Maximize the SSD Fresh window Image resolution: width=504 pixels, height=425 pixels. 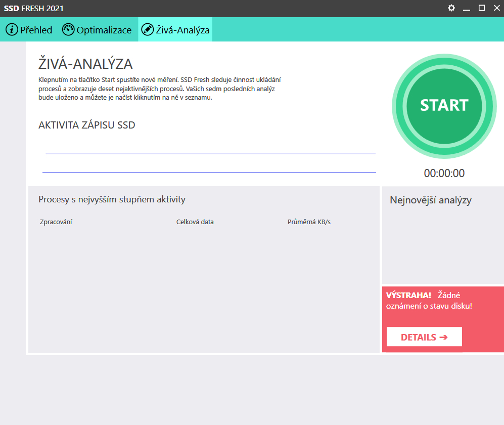coord(481,8)
